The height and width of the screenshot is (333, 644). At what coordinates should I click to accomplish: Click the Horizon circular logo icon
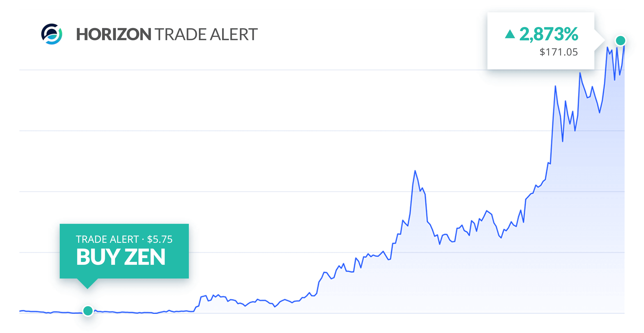tap(52, 34)
